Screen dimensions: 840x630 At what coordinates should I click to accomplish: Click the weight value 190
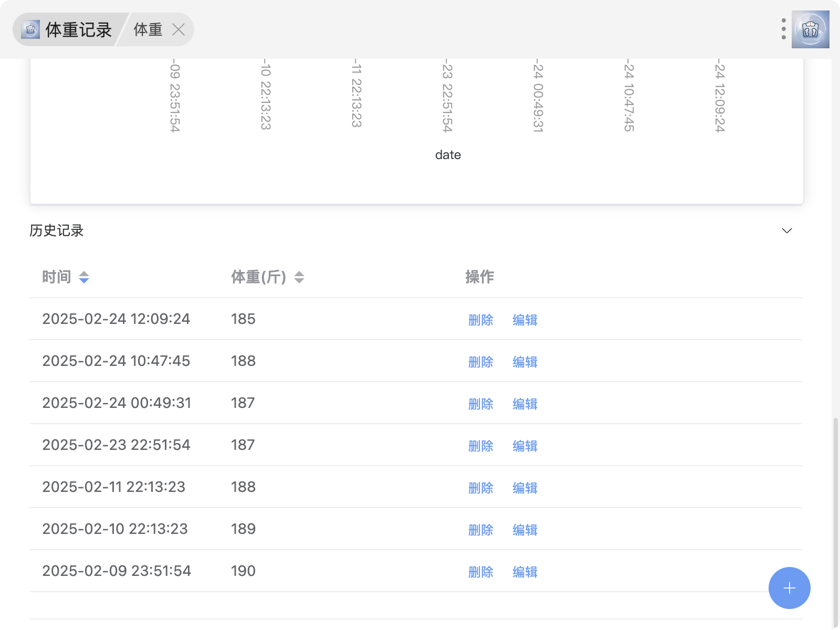click(x=243, y=571)
